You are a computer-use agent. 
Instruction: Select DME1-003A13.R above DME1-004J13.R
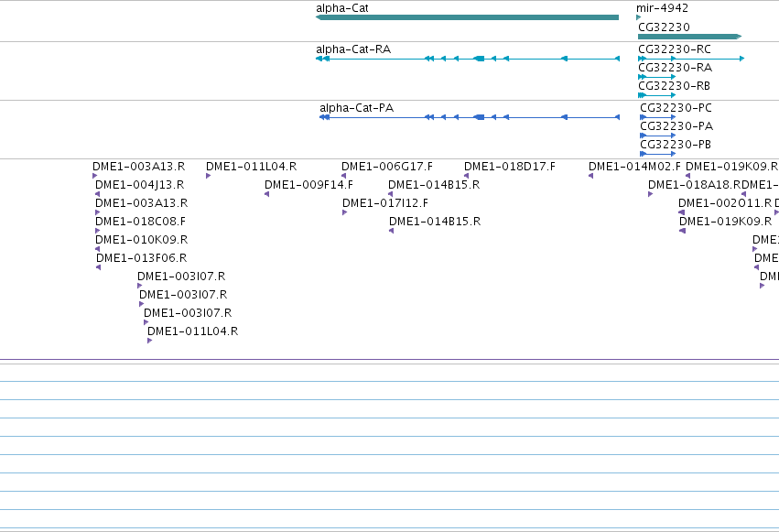95,176
